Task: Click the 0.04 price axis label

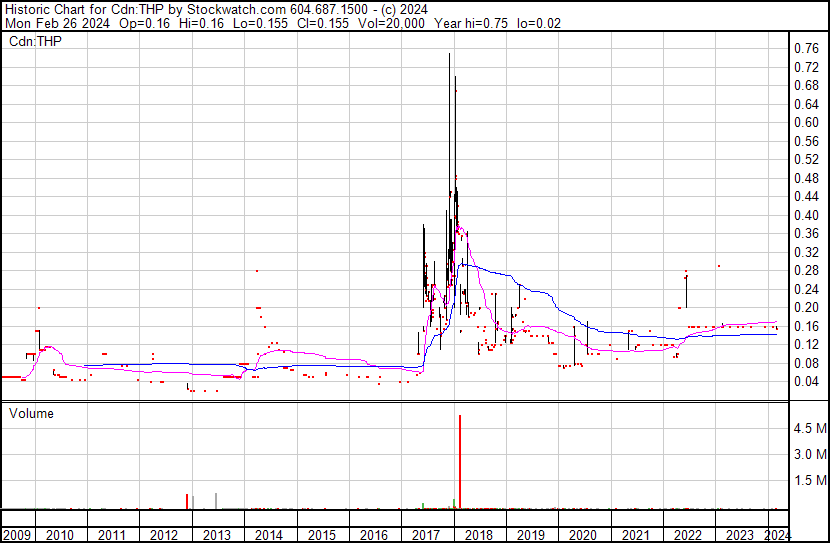Action: pyautogui.click(x=806, y=382)
